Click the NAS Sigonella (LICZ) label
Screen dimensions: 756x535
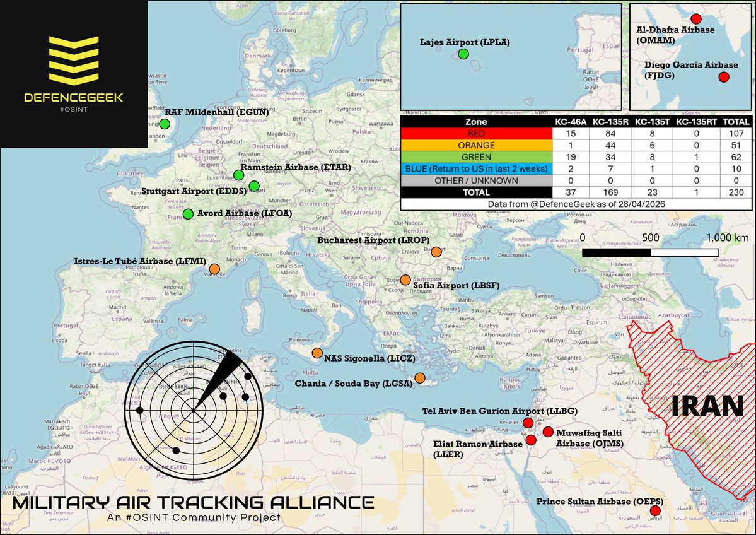[x=369, y=358]
